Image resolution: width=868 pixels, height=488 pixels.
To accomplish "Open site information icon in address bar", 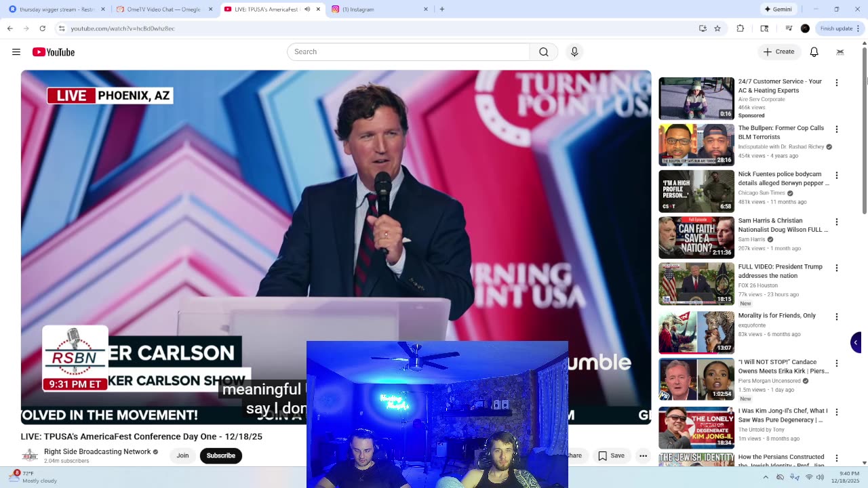I will 62,28.
